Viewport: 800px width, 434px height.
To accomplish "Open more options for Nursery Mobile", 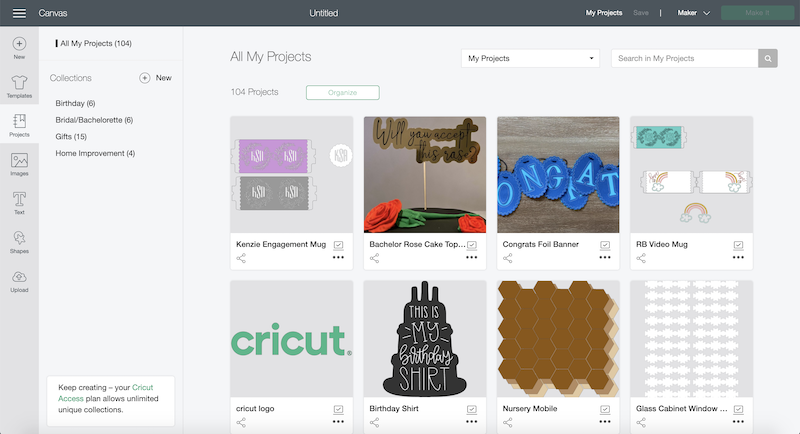I will tap(605, 422).
